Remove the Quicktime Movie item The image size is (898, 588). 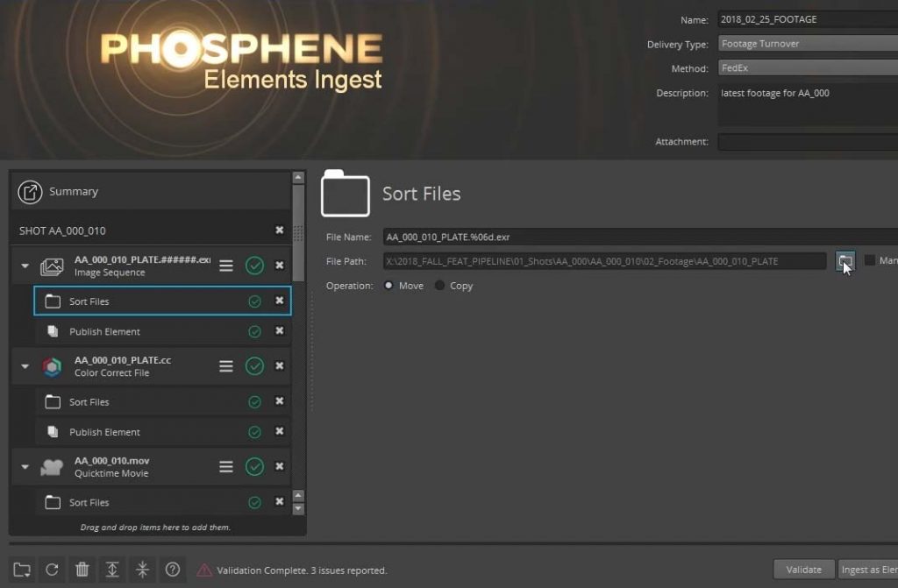[280, 466]
